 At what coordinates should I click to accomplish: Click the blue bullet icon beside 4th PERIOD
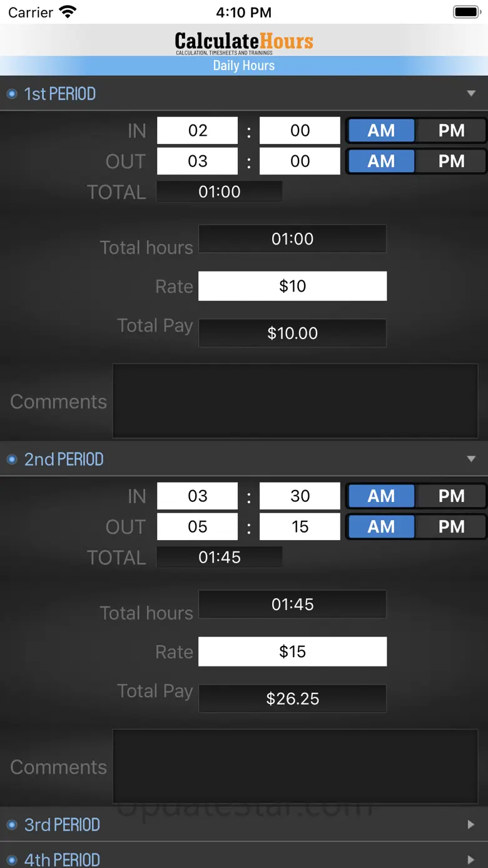coord(11,860)
